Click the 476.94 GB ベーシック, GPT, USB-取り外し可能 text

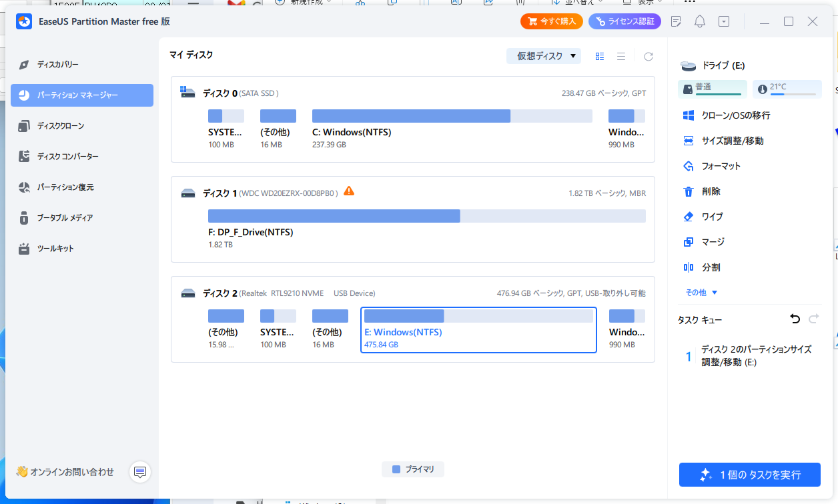point(571,293)
